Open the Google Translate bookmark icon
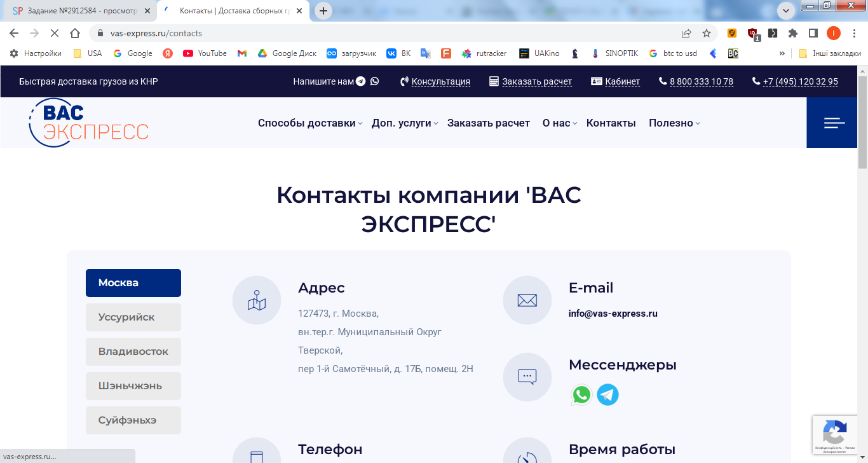The height and width of the screenshot is (463, 868). click(426, 53)
